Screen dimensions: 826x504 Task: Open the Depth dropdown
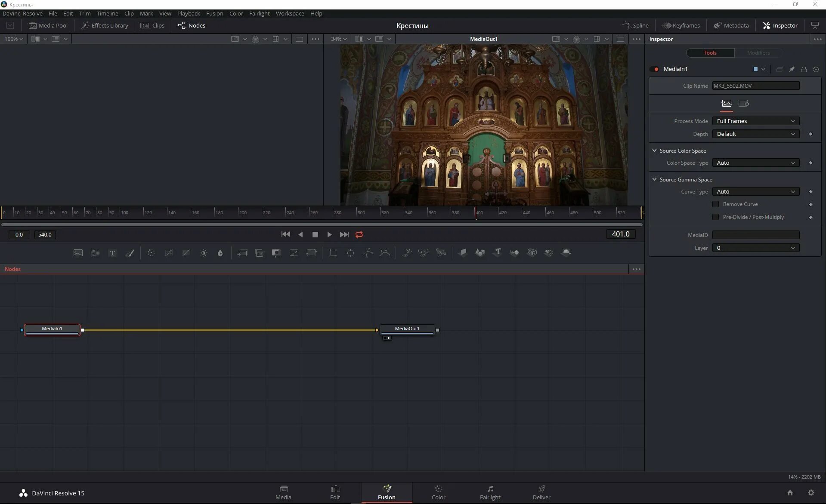click(756, 134)
